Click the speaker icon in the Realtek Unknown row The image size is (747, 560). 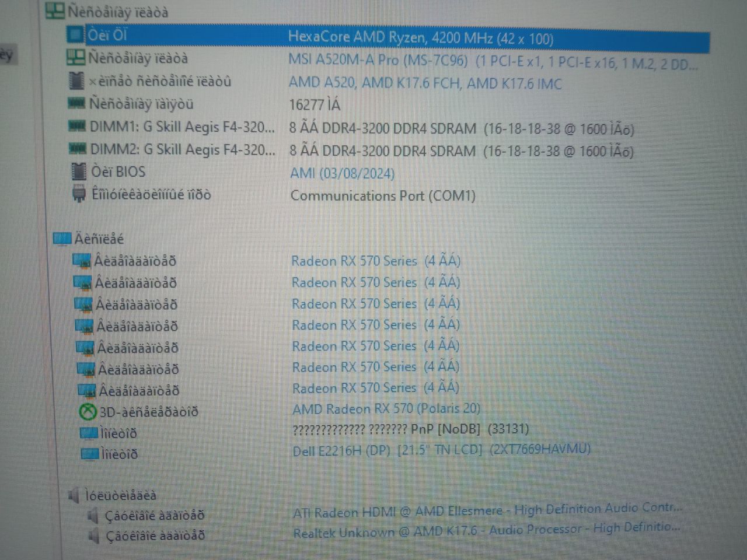tap(93, 535)
